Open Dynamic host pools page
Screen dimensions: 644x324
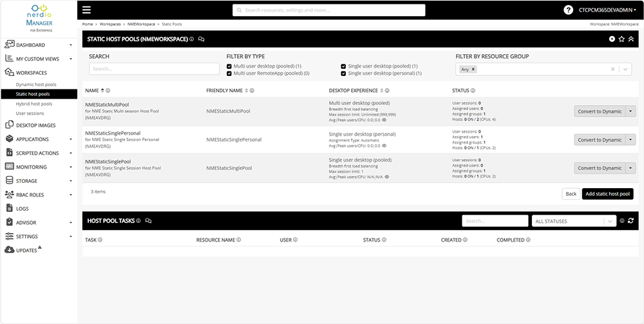[36, 84]
